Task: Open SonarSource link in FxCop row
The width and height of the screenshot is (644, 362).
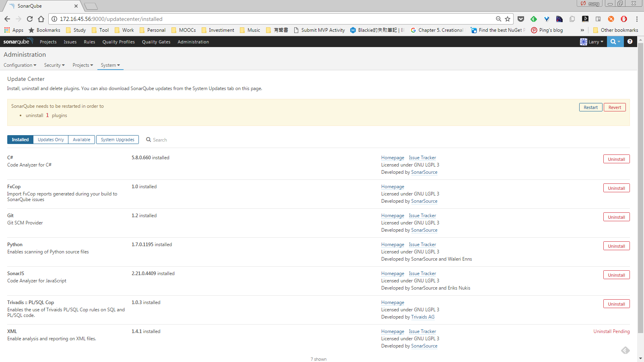Action: [x=424, y=201]
